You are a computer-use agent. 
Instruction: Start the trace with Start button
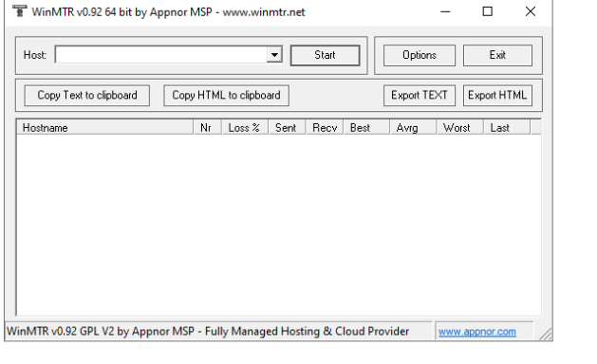(325, 55)
